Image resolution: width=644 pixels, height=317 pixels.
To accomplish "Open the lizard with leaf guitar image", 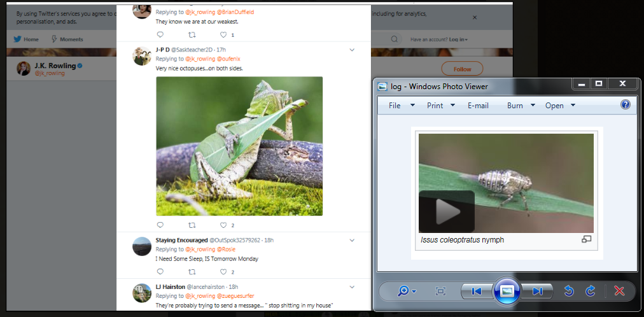I will tap(239, 146).
